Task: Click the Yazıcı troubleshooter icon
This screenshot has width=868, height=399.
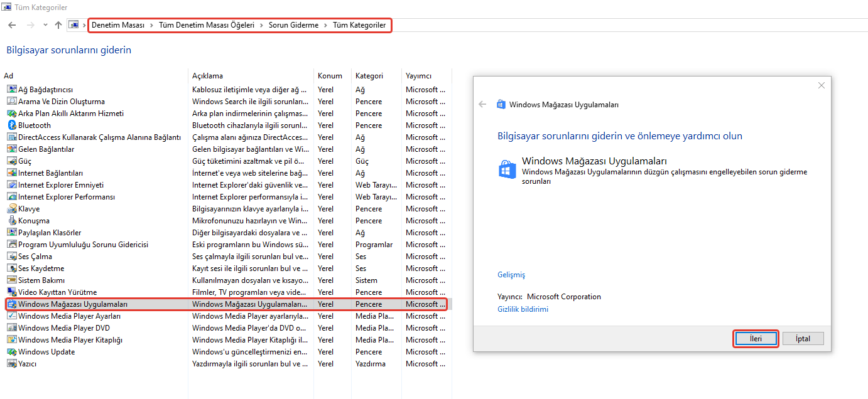Action: (11, 364)
